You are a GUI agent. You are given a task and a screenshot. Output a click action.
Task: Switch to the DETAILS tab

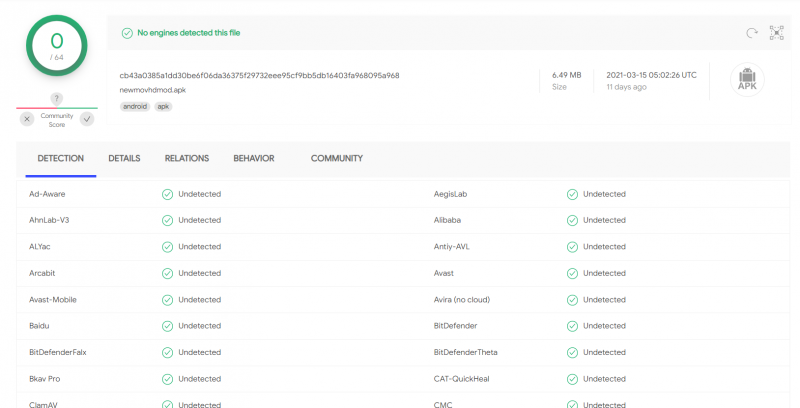[x=124, y=159]
